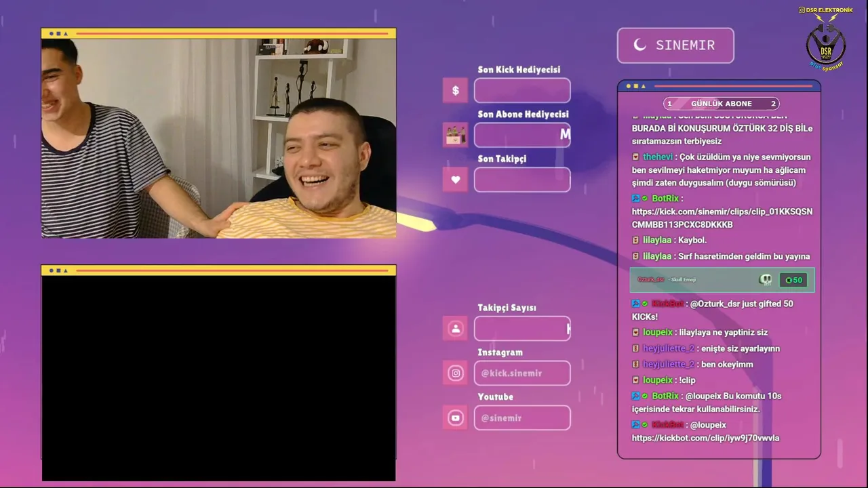The image size is (868, 488).
Task: Click the moon icon beside SINEMIR
Action: point(639,45)
